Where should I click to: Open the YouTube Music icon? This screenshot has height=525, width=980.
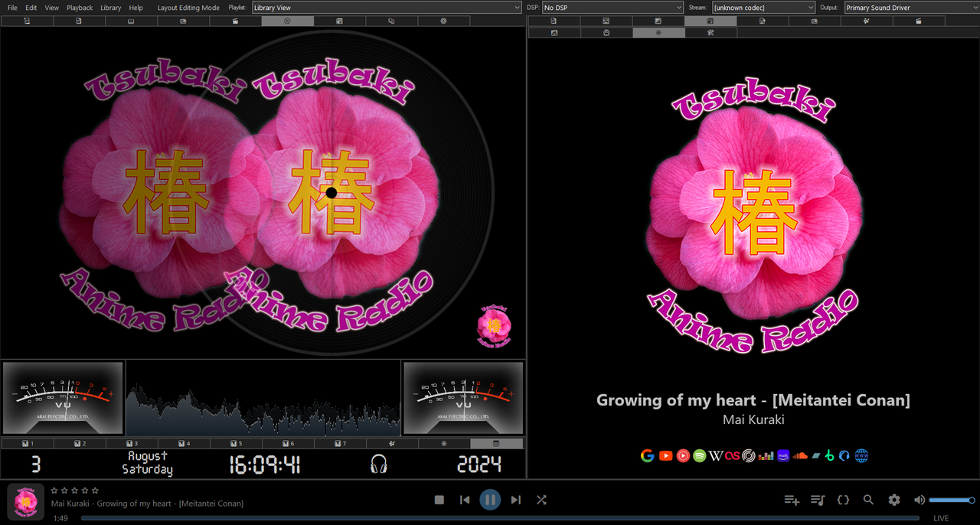point(683,455)
